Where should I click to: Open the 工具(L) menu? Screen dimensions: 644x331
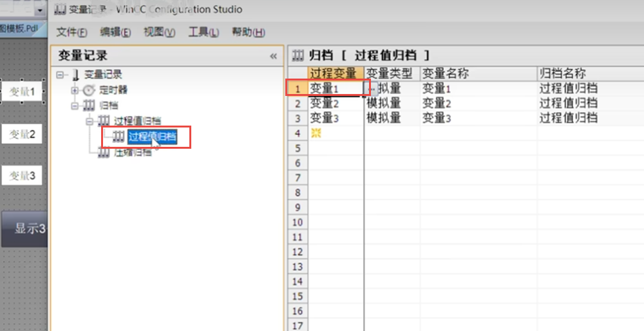point(203,32)
